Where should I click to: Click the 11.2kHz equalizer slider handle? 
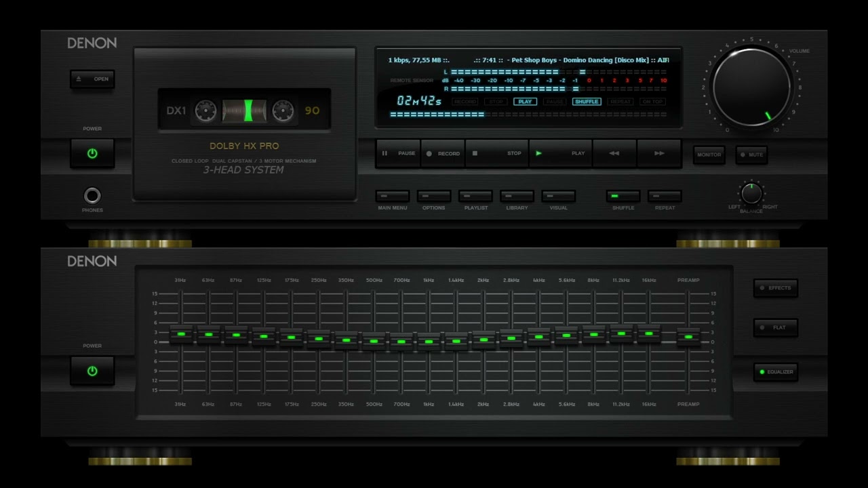click(x=621, y=333)
